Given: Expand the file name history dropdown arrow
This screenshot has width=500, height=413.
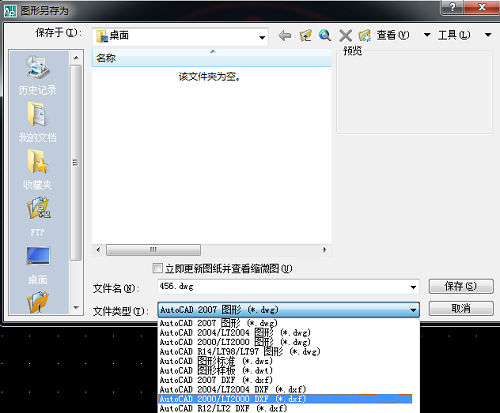Looking at the screenshot, I should pyautogui.click(x=413, y=287).
